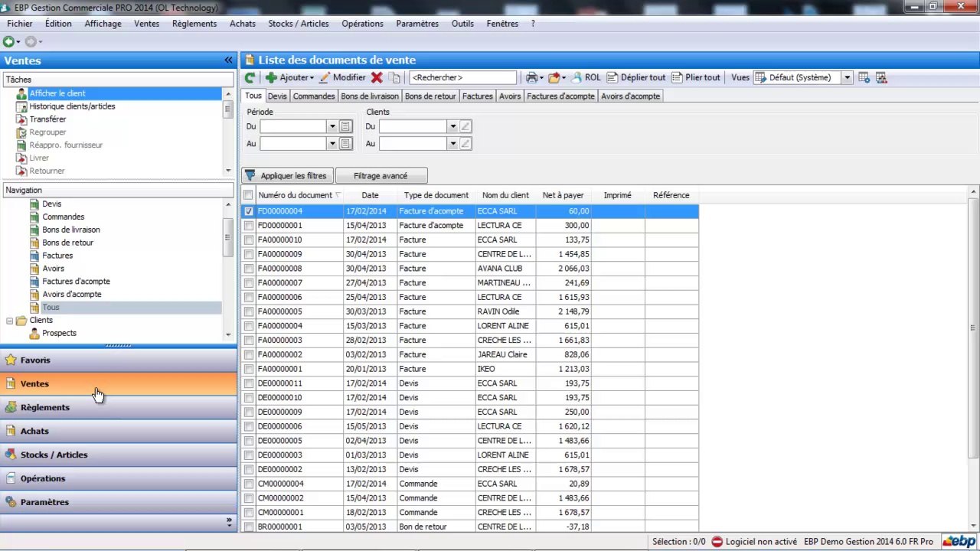
Task: Switch to the Bons de livraison tab
Action: (x=370, y=96)
